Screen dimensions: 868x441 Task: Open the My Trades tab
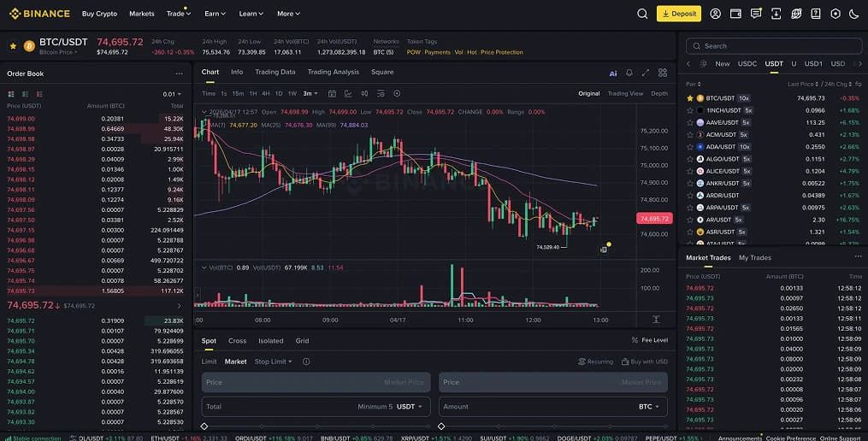754,258
